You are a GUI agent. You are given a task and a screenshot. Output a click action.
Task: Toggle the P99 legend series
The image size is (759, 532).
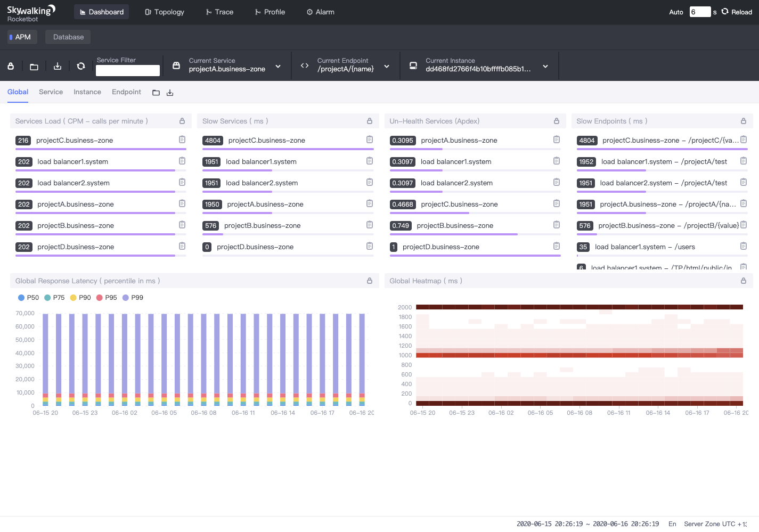133,298
